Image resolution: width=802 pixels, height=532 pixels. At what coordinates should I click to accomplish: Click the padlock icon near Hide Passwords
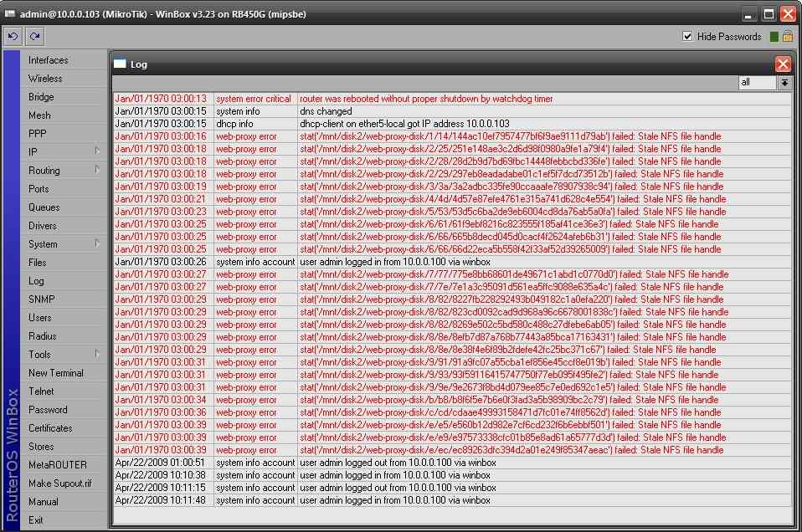click(788, 36)
